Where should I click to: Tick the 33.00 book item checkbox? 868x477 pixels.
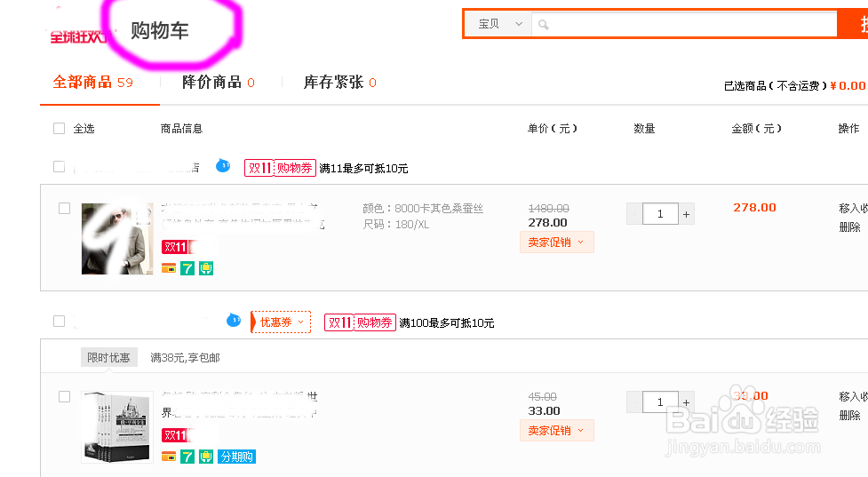tap(64, 397)
